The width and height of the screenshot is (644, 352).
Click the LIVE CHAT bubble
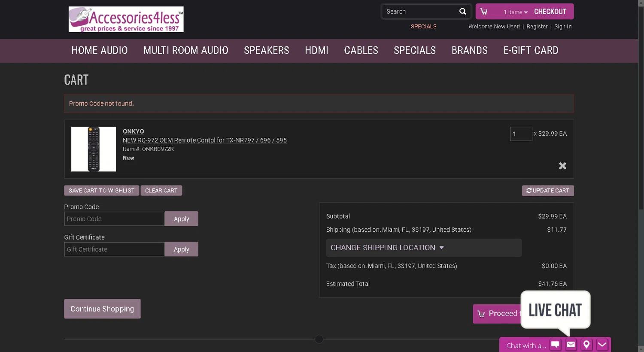(x=555, y=311)
